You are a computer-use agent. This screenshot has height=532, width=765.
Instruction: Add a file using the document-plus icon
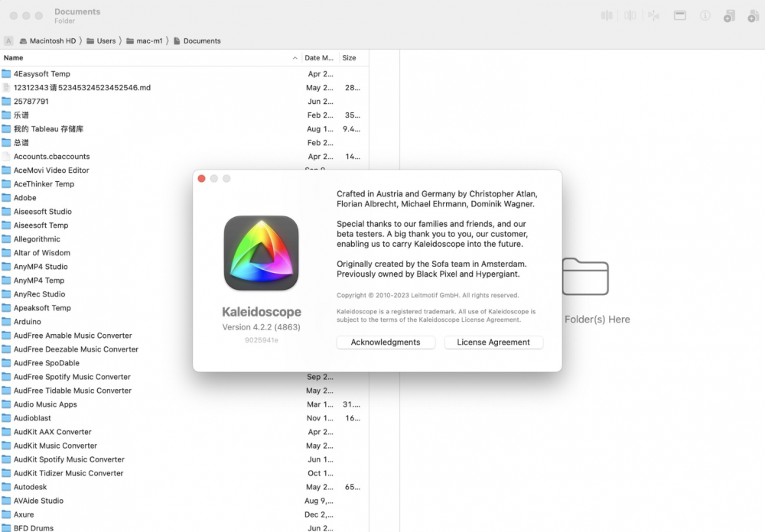pos(754,16)
